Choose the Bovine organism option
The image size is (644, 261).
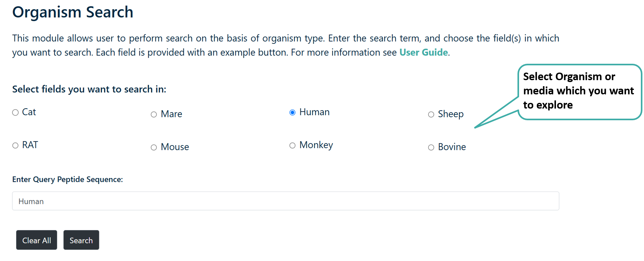click(431, 147)
